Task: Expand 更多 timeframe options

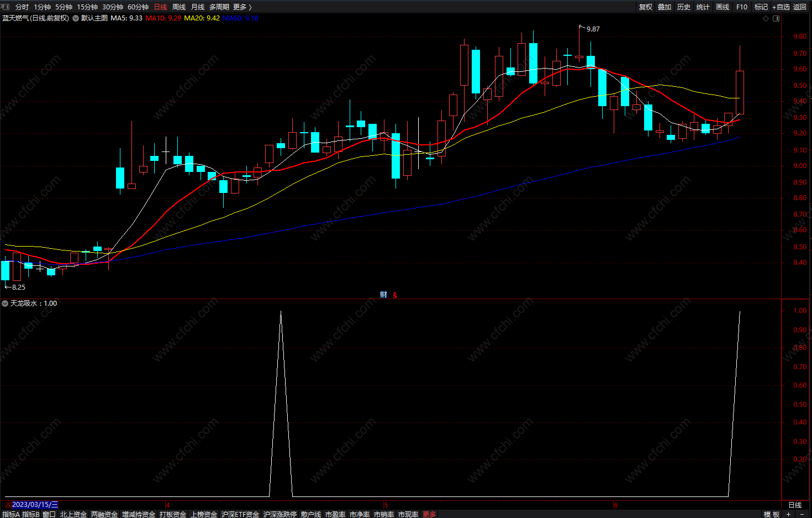Action: tap(242, 7)
